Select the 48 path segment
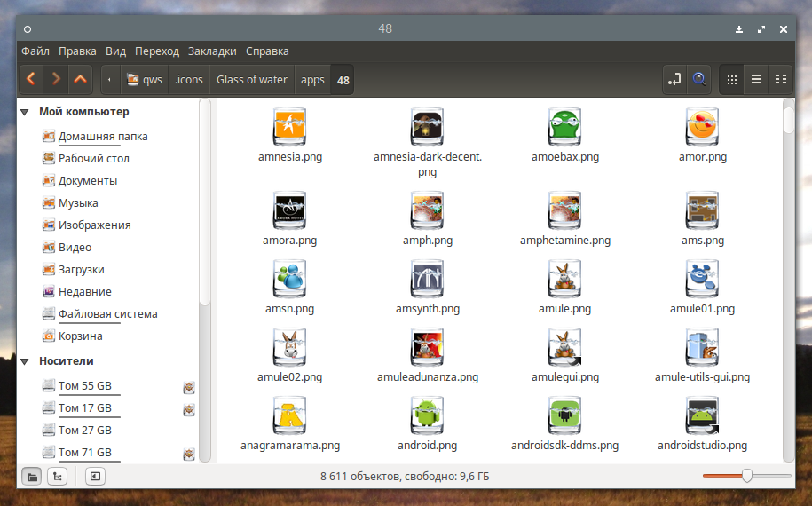This screenshot has height=506, width=812. pos(343,79)
